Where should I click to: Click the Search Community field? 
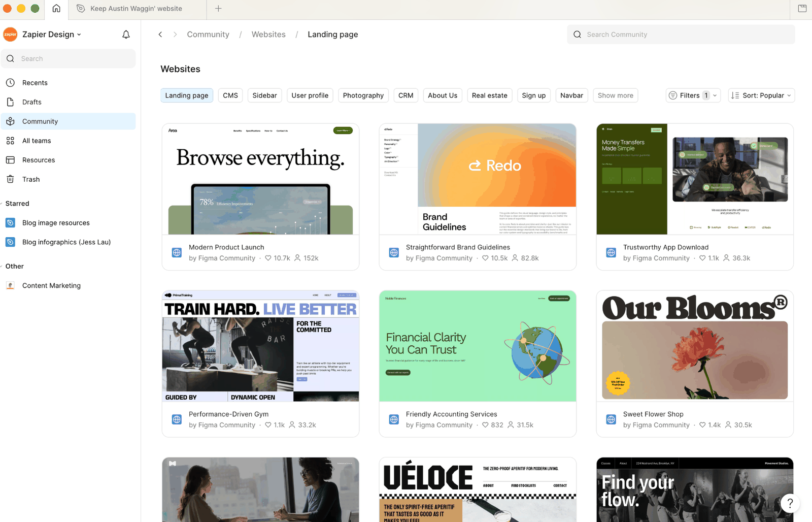(x=681, y=35)
